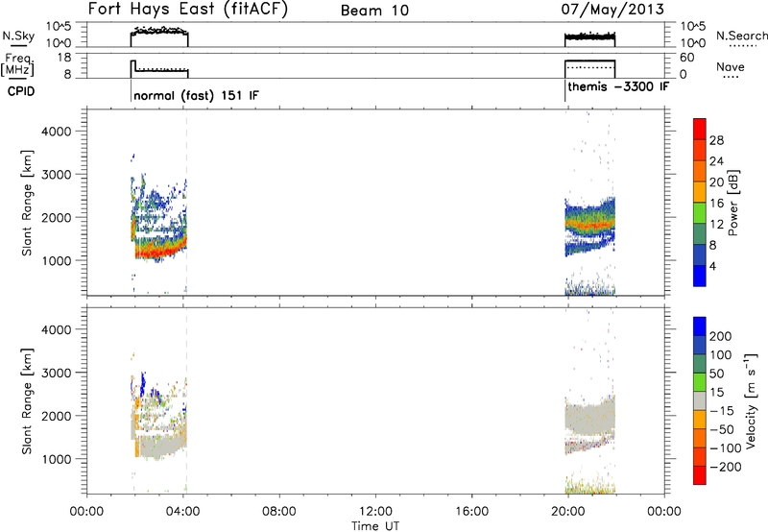Pick the light green segment of the power colorbar
The height and width of the screenshot is (532, 768).
(700, 213)
